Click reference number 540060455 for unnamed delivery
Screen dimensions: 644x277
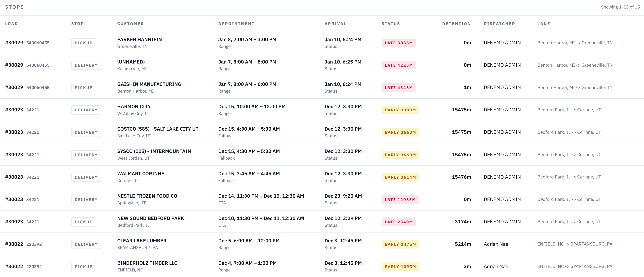[x=38, y=65]
